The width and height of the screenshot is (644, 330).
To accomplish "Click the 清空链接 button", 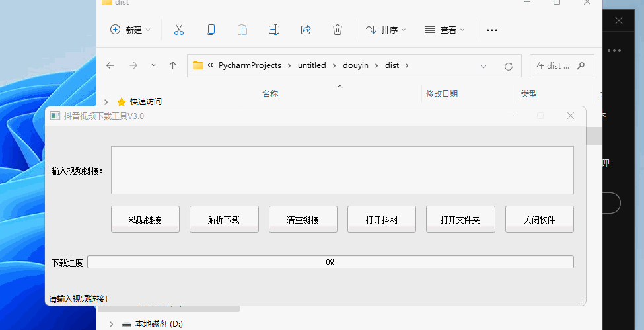I will (x=303, y=220).
